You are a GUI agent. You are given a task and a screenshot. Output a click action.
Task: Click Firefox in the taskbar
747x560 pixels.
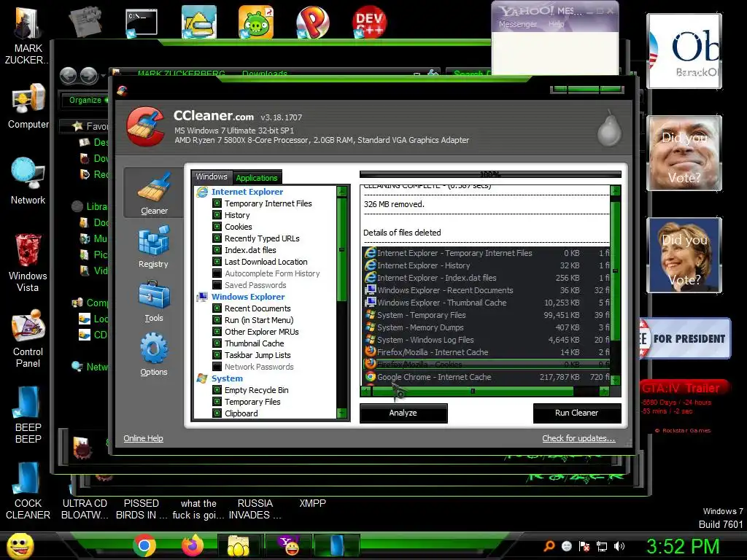[x=193, y=545]
